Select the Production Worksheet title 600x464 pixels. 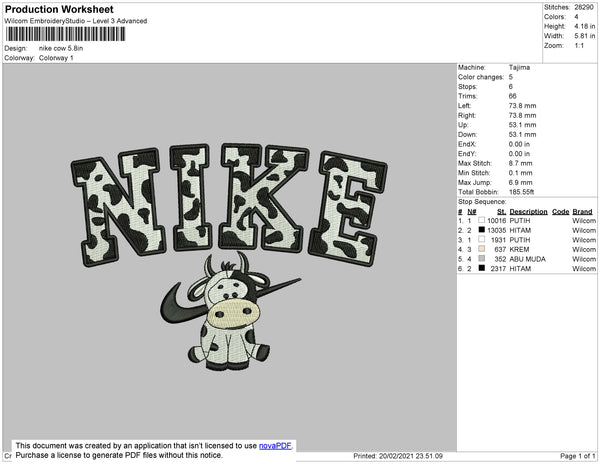pyautogui.click(x=59, y=10)
